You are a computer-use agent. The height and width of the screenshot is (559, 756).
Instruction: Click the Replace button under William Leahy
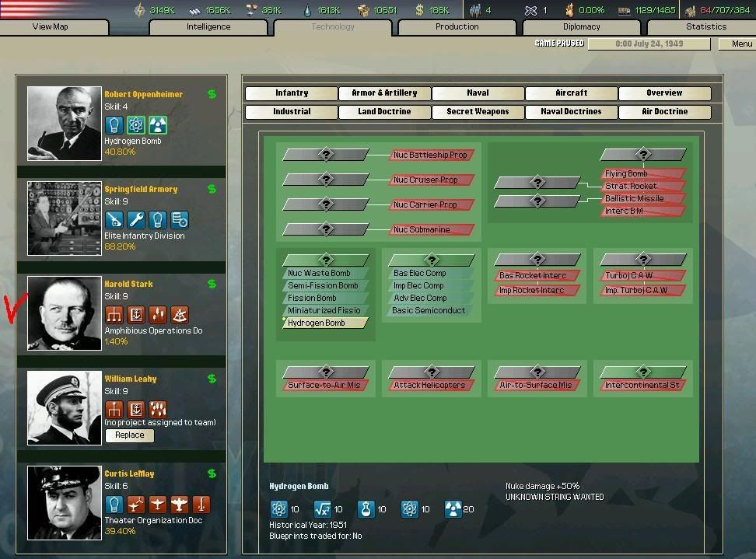point(129,435)
